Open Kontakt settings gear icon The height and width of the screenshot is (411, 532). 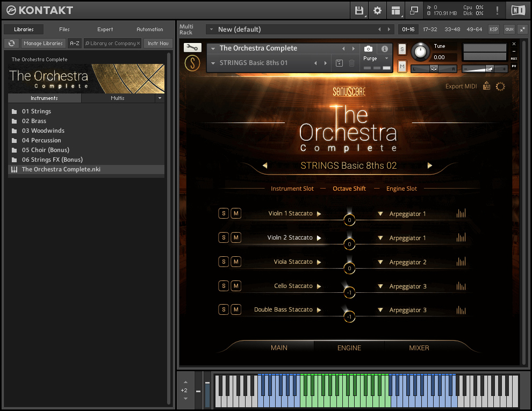[x=377, y=10]
